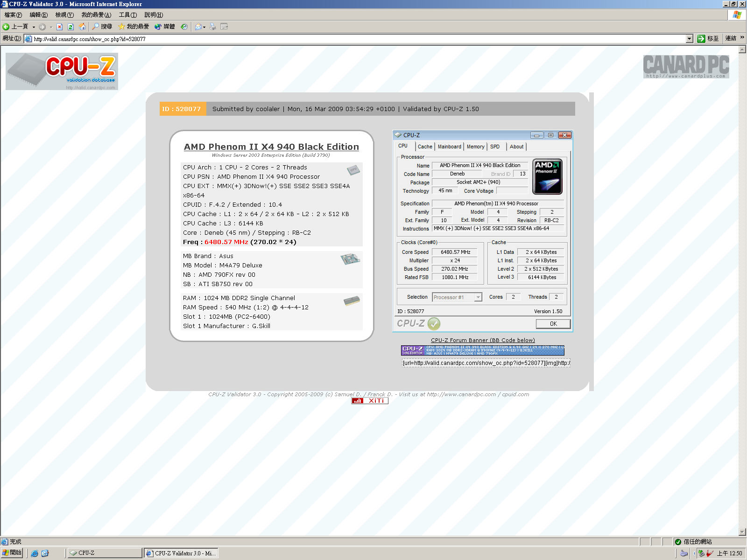Open the 檔案(F) File menu
Viewport: 747px width, 560px height.
[13, 15]
